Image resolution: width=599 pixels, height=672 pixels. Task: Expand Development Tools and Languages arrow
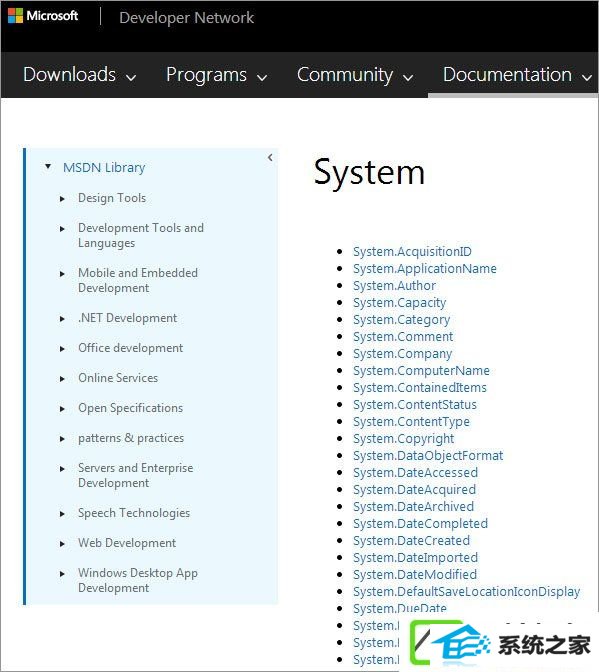[62, 229]
